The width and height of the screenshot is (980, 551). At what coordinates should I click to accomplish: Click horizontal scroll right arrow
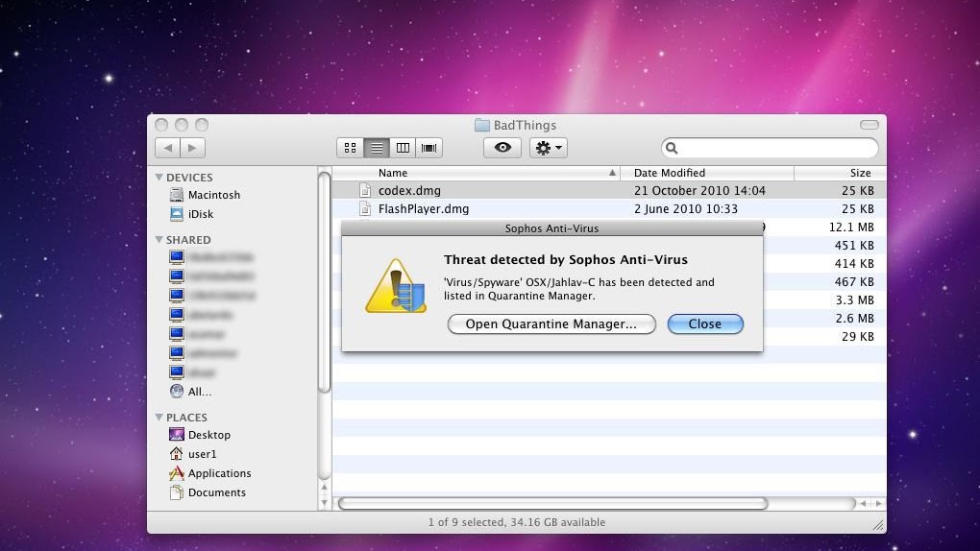[878, 504]
